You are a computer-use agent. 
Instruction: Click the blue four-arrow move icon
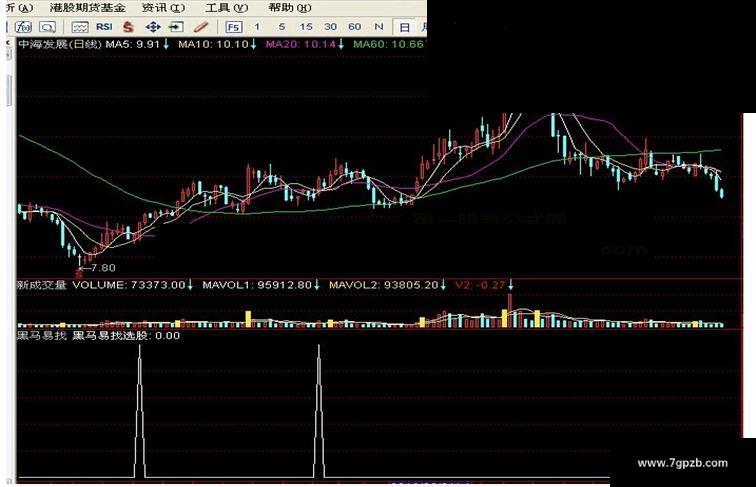coord(153,27)
